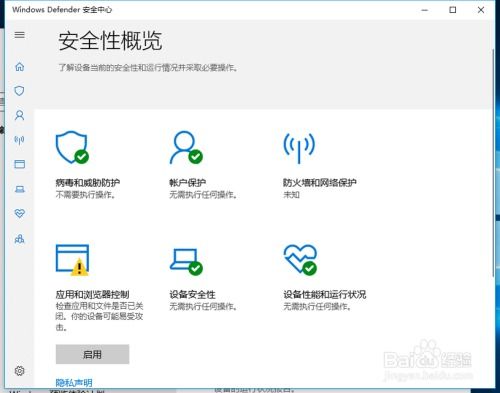Click the large device health heart icon
Image resolution: width=500 pixels, height=393 pixels.
tap(300, 260)
